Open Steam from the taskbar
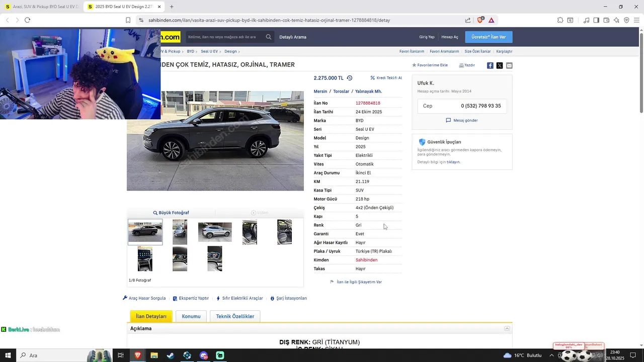This screenshot has height=362, width=644. 171,355
